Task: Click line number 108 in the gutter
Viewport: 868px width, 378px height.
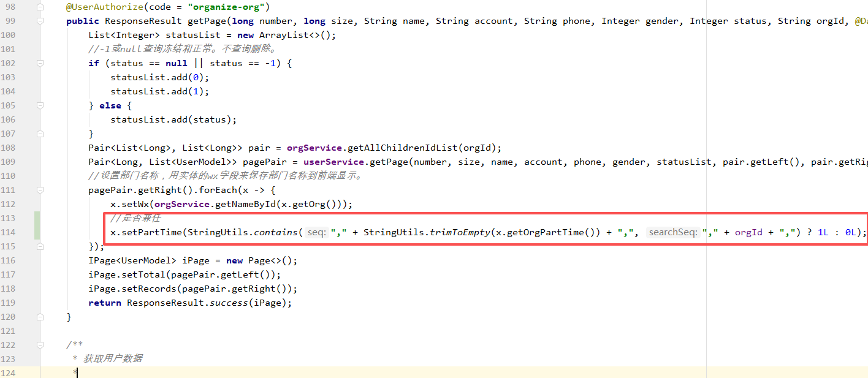Action: coord(9,148)
